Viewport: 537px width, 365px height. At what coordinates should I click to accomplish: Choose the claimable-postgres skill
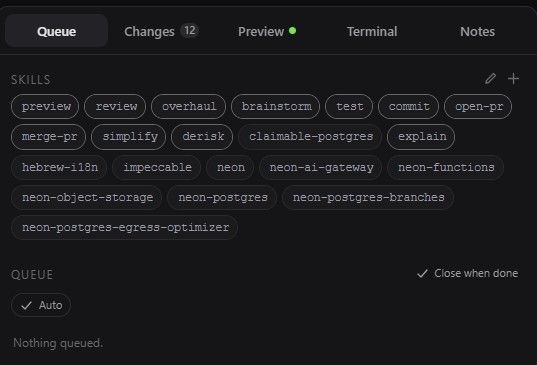coord(310,137)
